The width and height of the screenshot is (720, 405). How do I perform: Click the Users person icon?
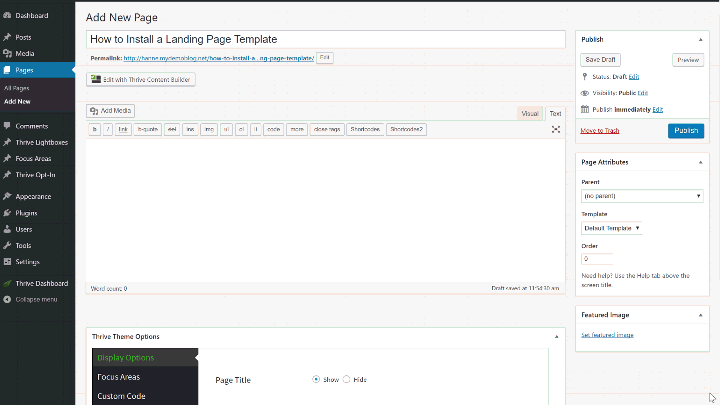[7, 229]
